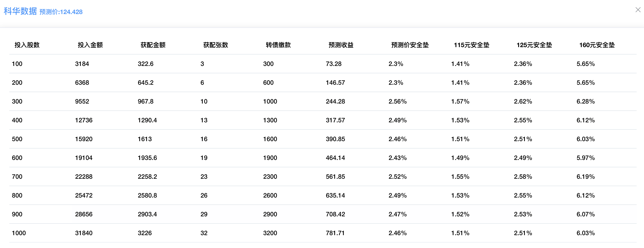Click the 125元安全垫 column header
Viewport: 644px width, 248px height.
pos(534,45)
